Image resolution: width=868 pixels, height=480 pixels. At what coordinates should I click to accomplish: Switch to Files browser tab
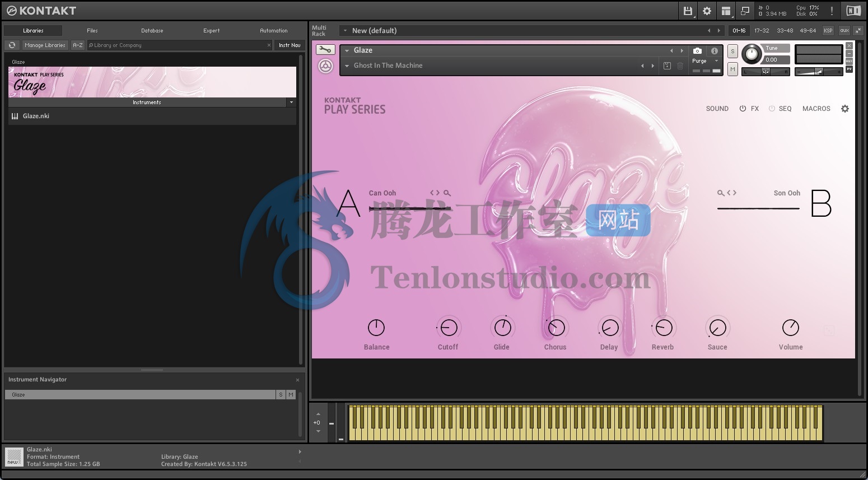pos(92,31)
